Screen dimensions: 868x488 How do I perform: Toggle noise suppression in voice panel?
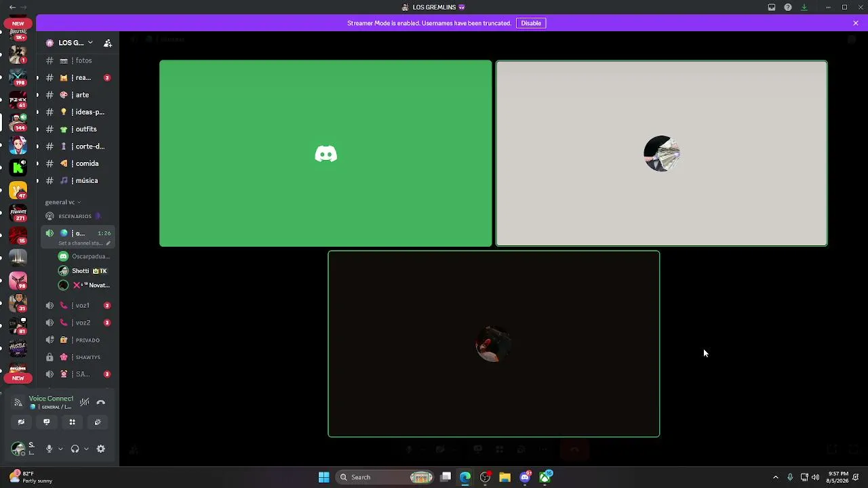point(85,403)
